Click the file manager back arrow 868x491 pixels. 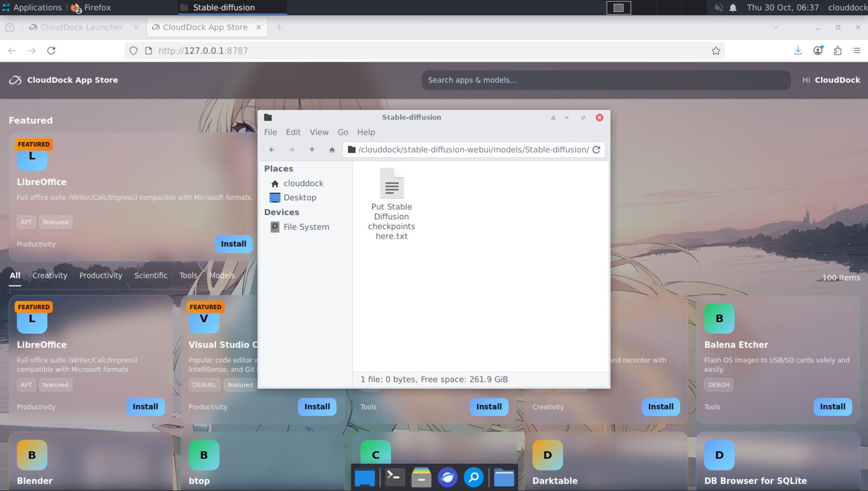click(x=272, y=150)
